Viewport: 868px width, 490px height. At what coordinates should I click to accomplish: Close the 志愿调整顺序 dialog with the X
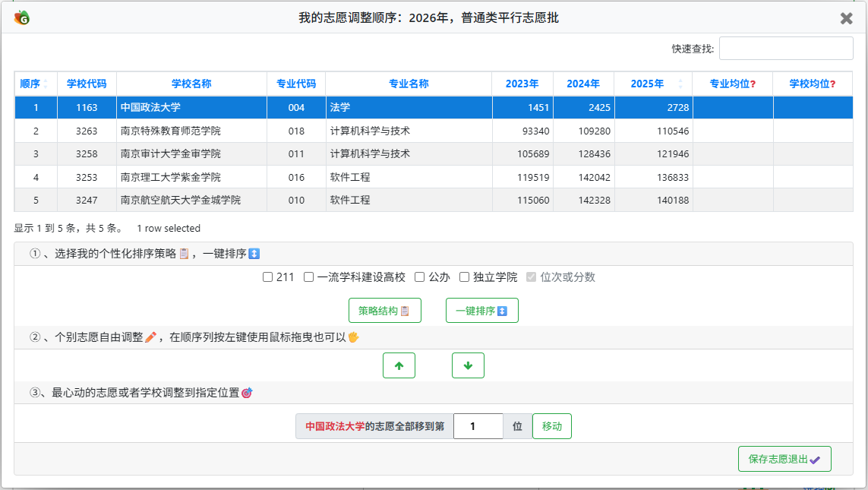(846, 18)
